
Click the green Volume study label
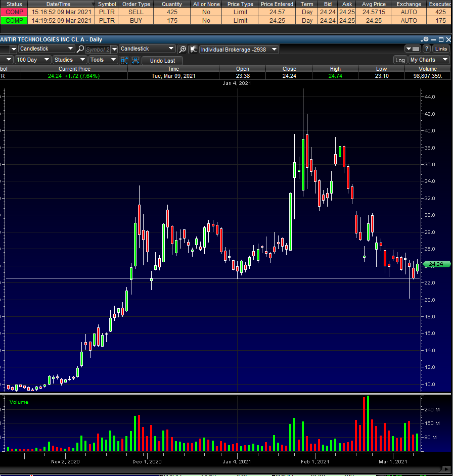pyautogui.click(x=19, y=402)
